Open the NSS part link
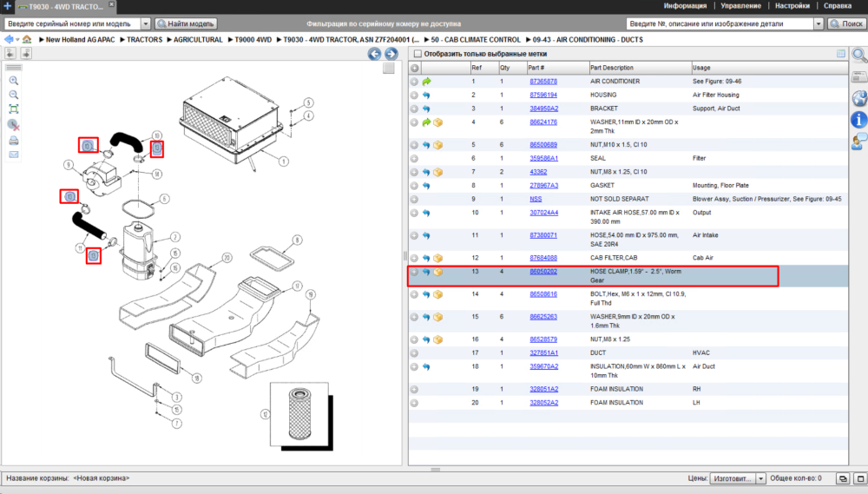 (536, 200)
